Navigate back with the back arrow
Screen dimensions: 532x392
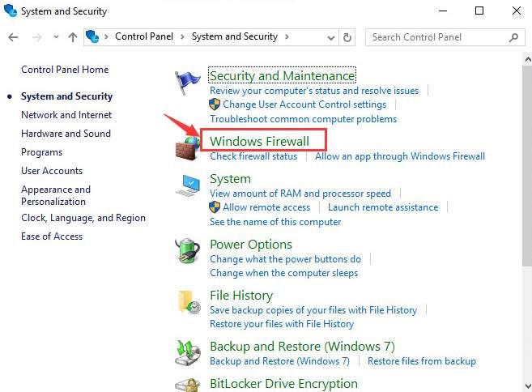point(14,37)
